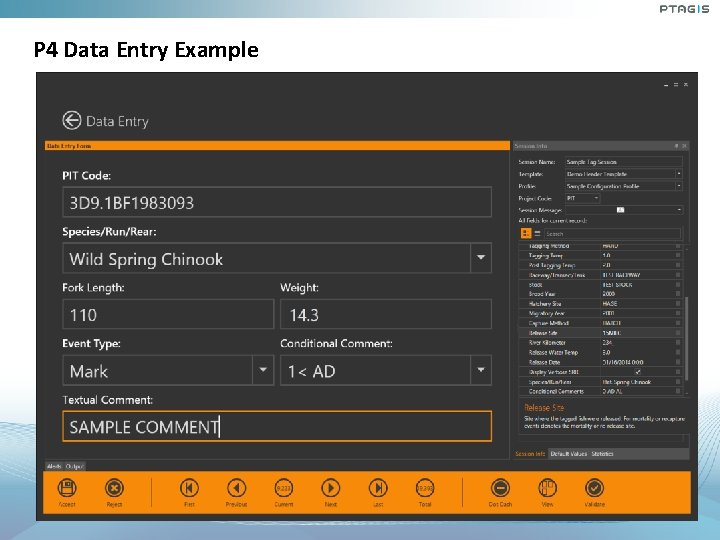Click the Total records counter icon
720x540 pixels.
pos(425,488)
